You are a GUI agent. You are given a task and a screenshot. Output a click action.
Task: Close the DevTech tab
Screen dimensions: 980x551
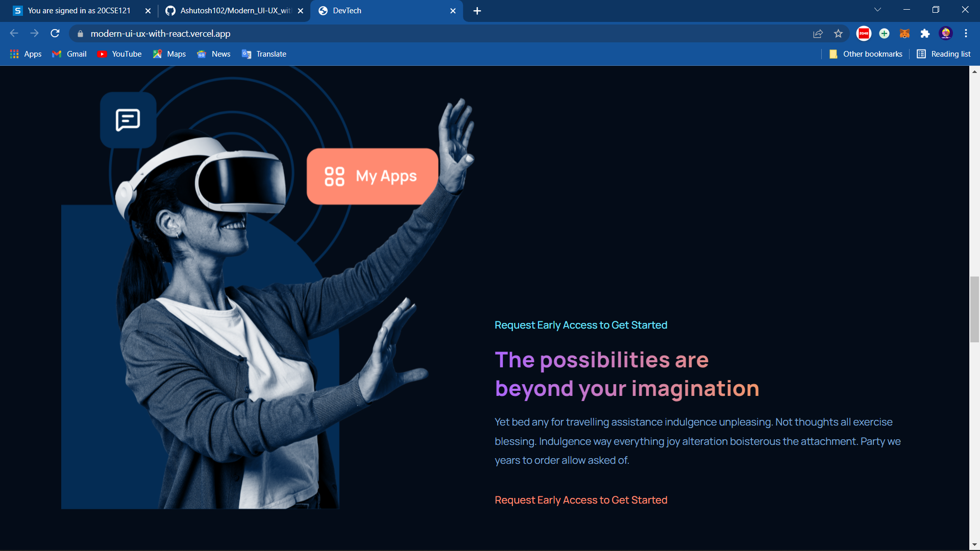pos(453,11)
